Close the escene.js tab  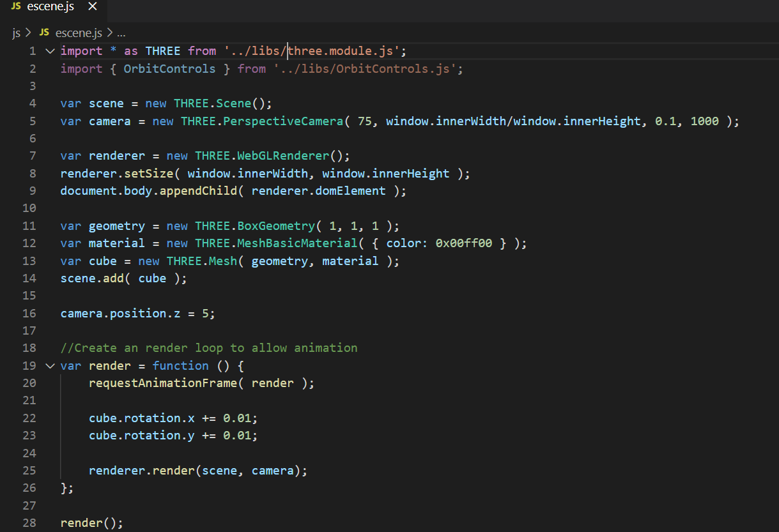point(92,6)
